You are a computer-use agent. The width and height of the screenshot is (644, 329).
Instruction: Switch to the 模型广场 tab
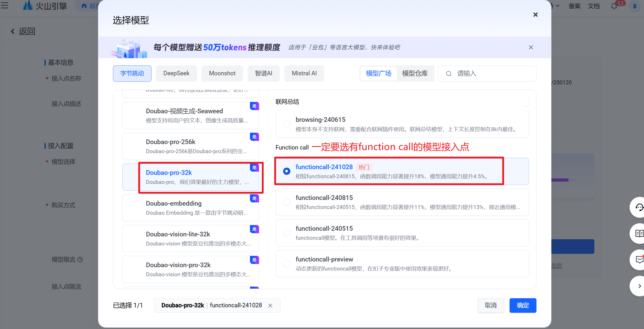pyautogui.click(x=378, y=73)
